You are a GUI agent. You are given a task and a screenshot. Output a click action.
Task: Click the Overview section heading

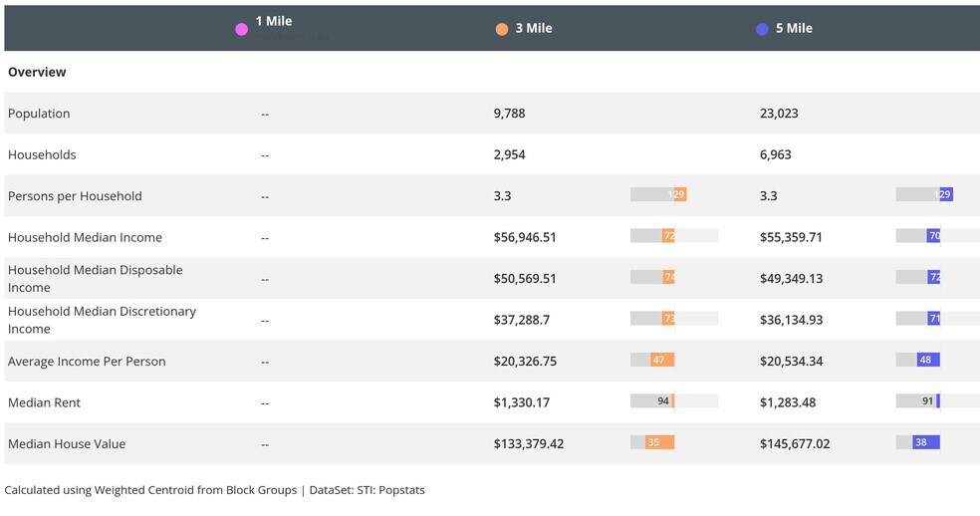click(x=37, y=72)
